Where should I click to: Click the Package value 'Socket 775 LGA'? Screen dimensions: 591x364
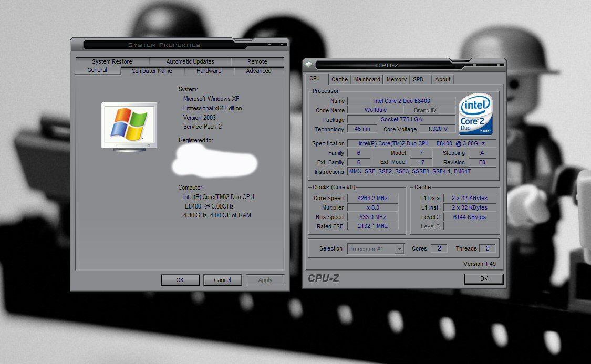[401, 119]
